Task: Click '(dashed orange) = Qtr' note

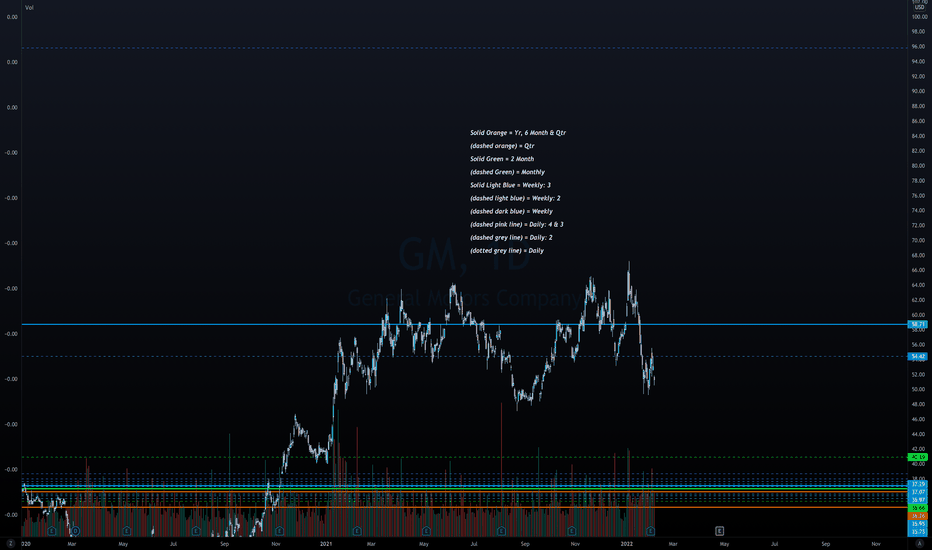Action: tap(502, 146)
